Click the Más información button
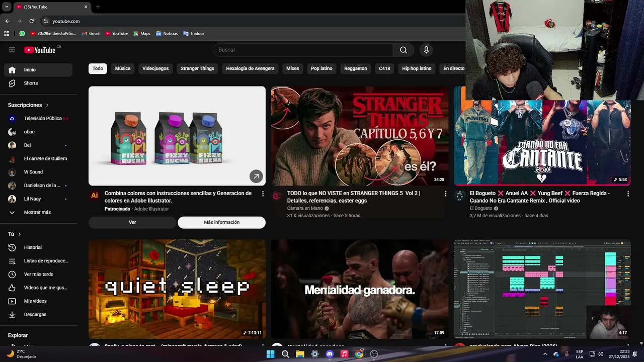Image resolution: width=644 pixels, height=362 pixels. (x=221, y=222)
